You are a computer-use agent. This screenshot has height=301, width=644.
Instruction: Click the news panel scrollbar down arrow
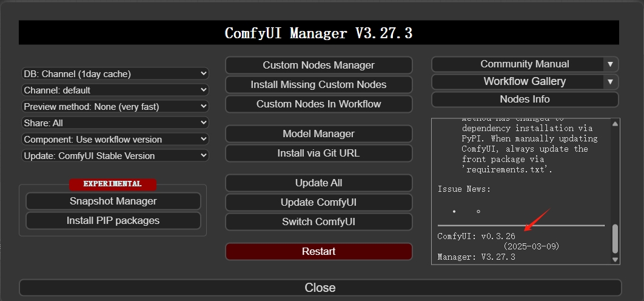[615, 259]
